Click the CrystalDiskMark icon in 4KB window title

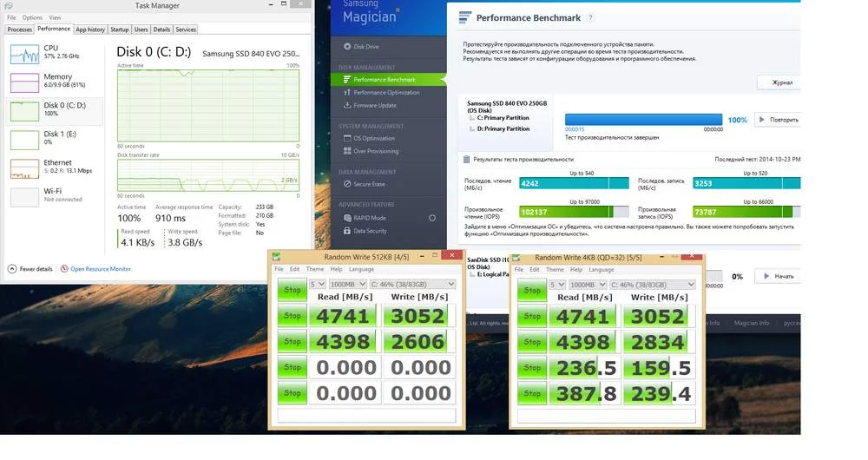click(516, 258)
